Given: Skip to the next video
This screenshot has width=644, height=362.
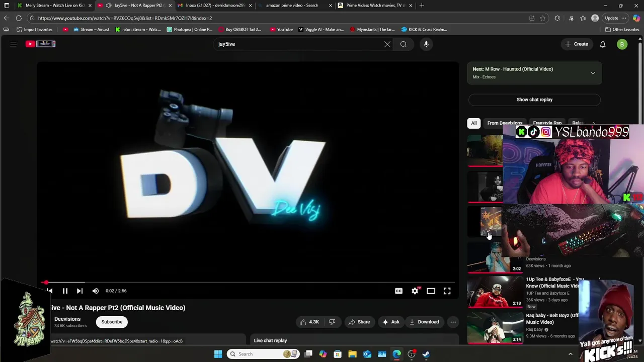Looking at the screenshot, I should (x=79, y=291).
